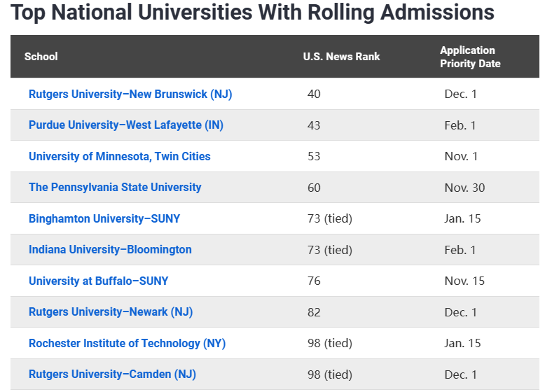
Task: Go to Indiana University–Bloomington page
Action: click(x=110, y=250)
